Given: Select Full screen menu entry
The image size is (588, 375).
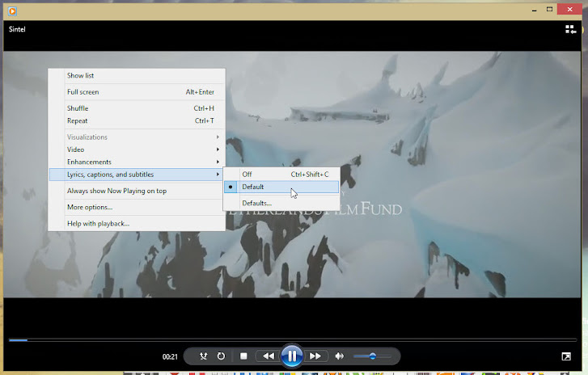Looking at the screenshot, I should tap(137, 92).
